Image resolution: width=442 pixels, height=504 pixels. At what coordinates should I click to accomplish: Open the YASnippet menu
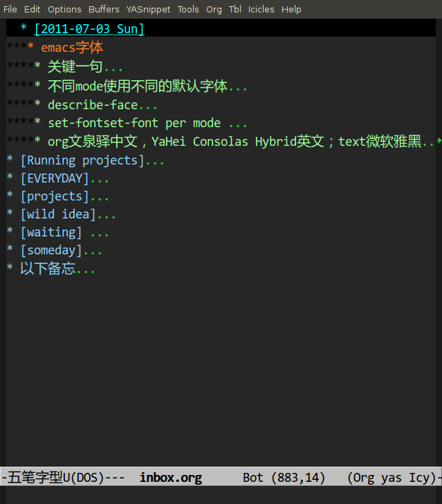148,9
